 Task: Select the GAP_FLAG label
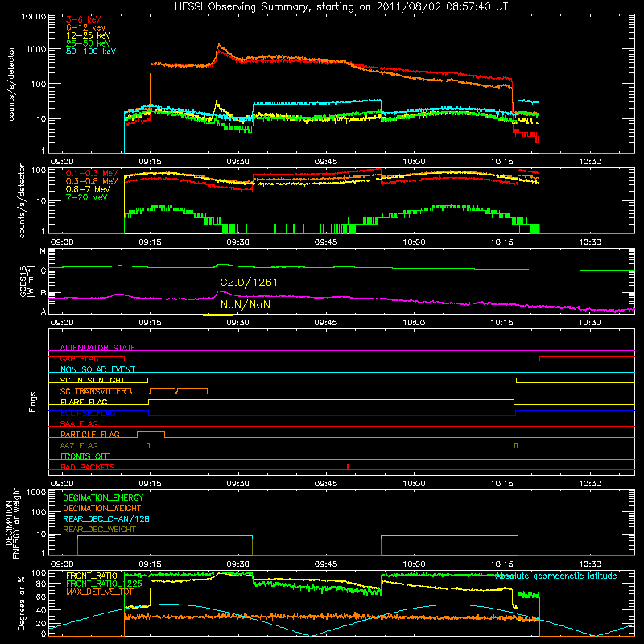coord(80,358)
